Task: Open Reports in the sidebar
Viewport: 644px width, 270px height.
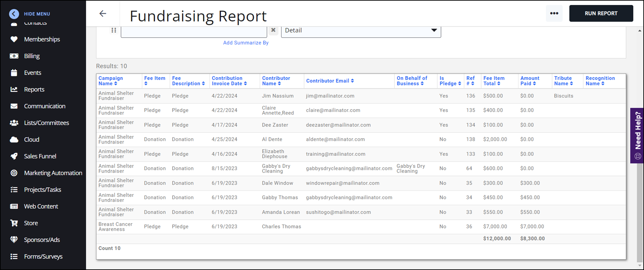Action: click(34, 89)
